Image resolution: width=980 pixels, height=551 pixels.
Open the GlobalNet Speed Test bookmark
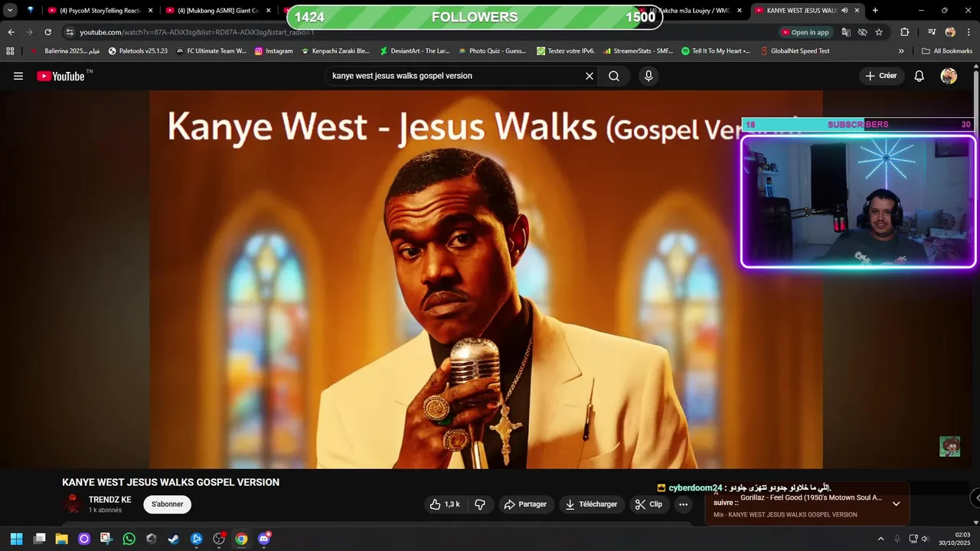click(795, 51)
